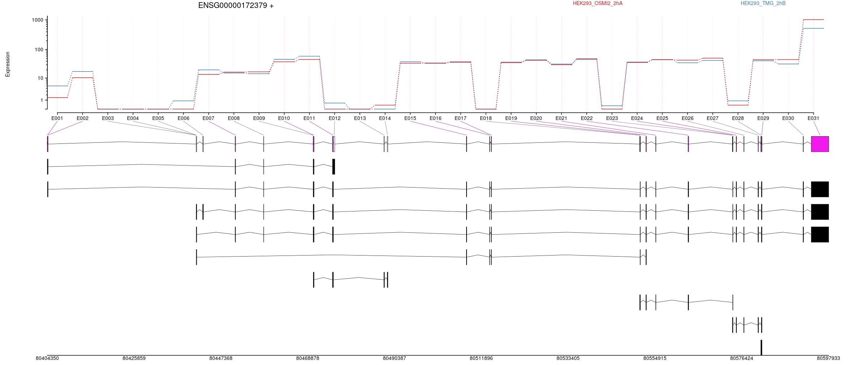Select the HEK293_OSMI2_2hA legend label
This screenshot has width=868, height=365.
coord(597,3)
